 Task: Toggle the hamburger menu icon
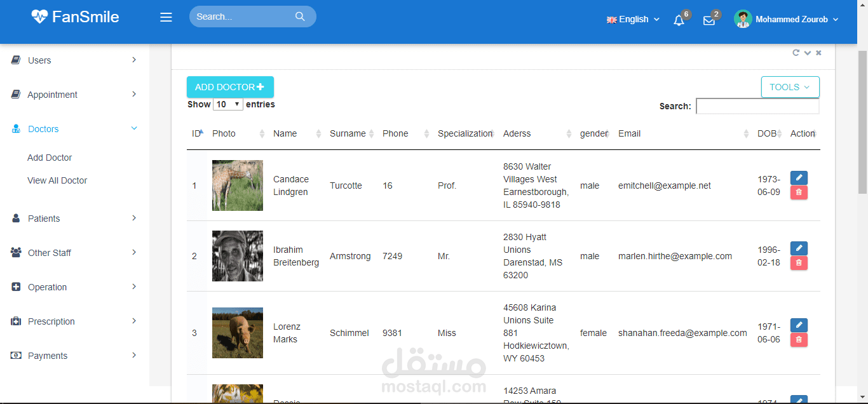[x=166, y=17]
